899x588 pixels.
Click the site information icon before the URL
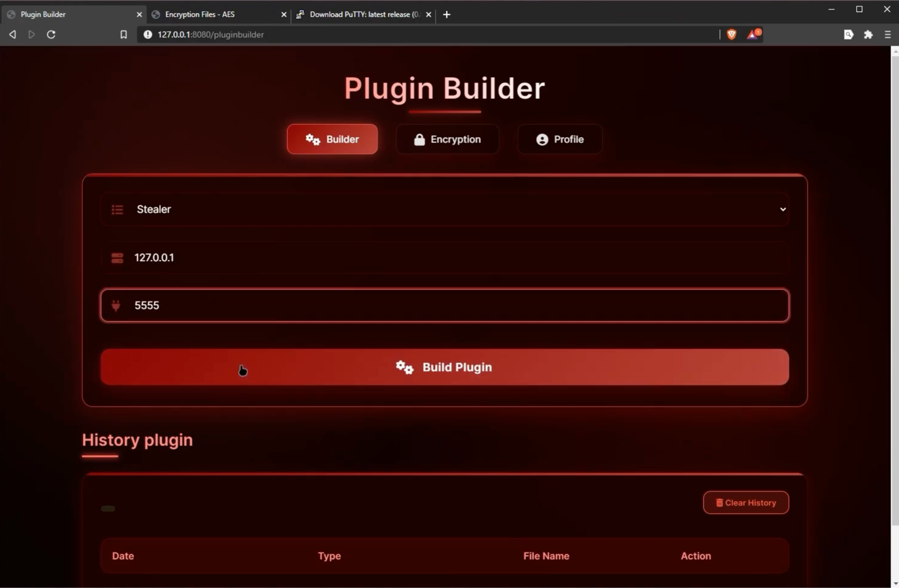click(148, 35)
